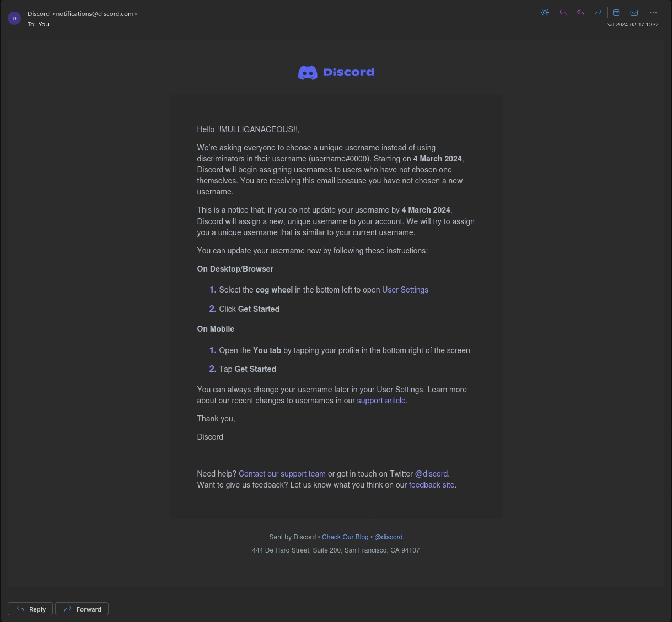Open the @discord Twitter link in help section
The image size is (672, 622).
(431, 474)
